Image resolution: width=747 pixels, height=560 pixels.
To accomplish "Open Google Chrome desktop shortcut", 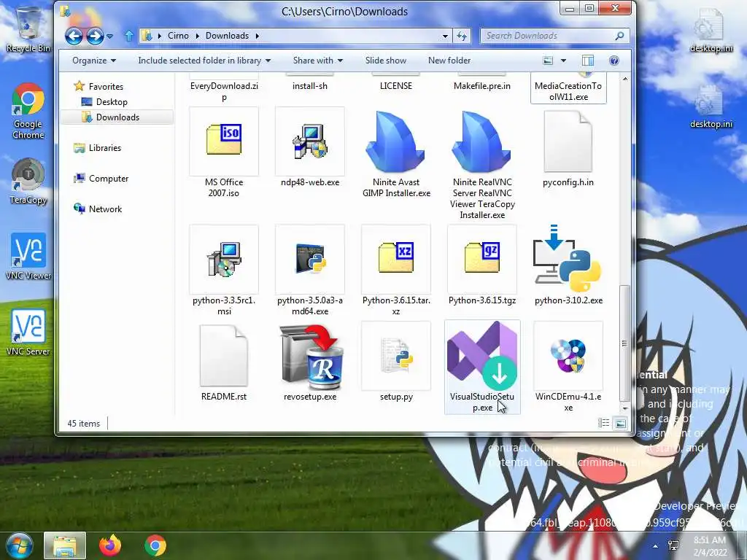I will pyautogui.click(x=28, y=112).
